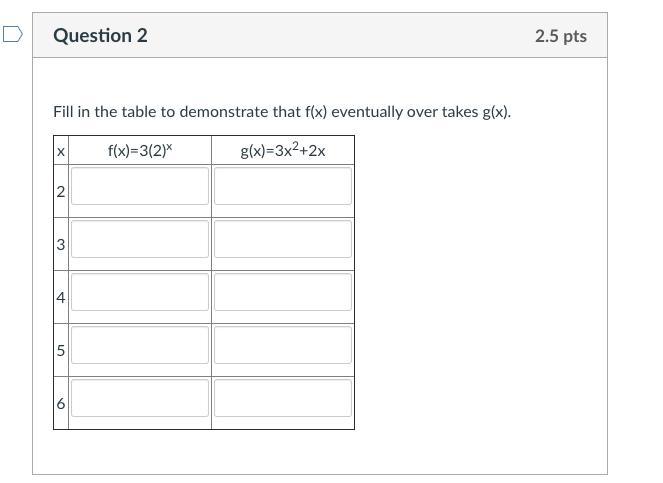The width and height of the screenshot is (663, 483).
Task: Focus the g(x) field for x=4
Action: (283, 292)
